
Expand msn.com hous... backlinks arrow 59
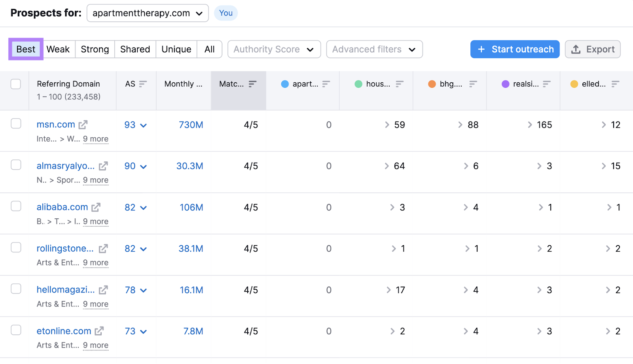click(x=387, y=125)
